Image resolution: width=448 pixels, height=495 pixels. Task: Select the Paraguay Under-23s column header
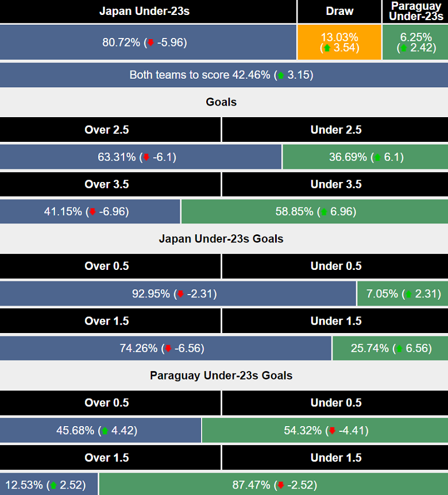415,11
